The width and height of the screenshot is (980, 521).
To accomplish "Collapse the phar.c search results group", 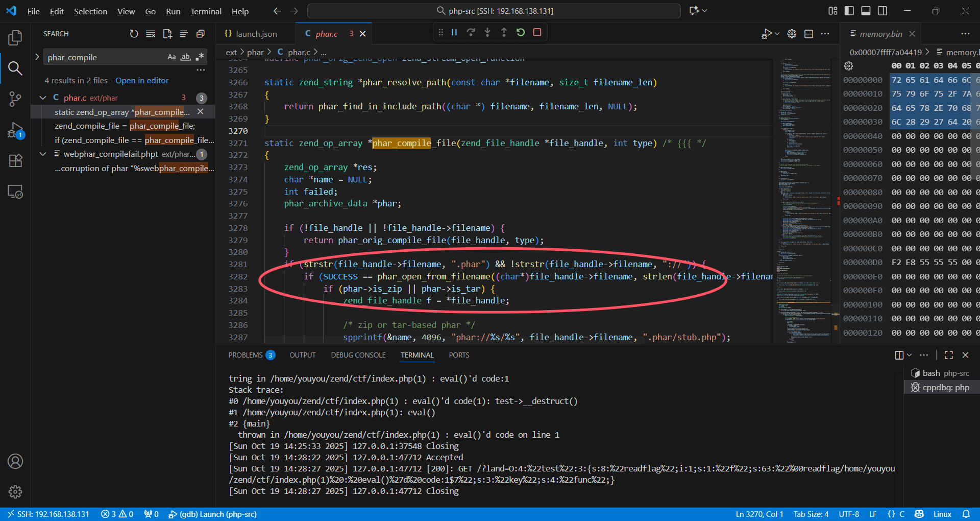I will (43, 98).
